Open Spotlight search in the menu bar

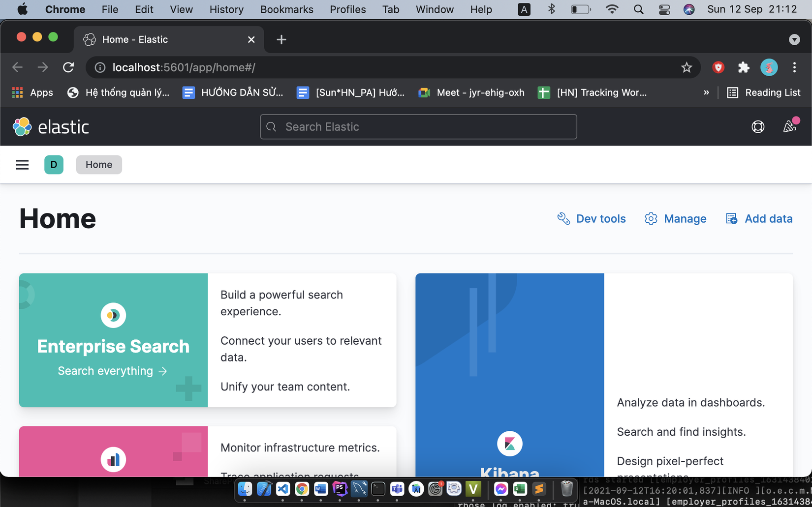pyautogui.click(x=638, y=9)
